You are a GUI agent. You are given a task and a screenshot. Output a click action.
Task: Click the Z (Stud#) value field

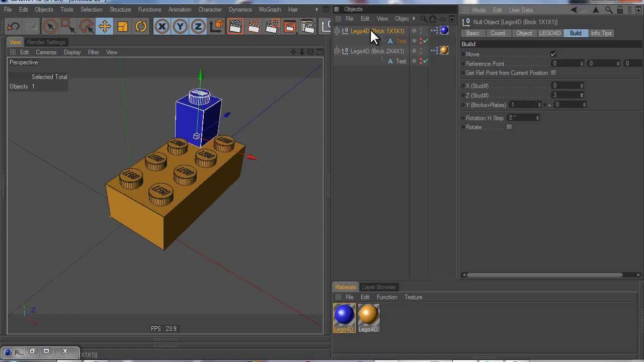pyautogui.click(x=565, y=96)
